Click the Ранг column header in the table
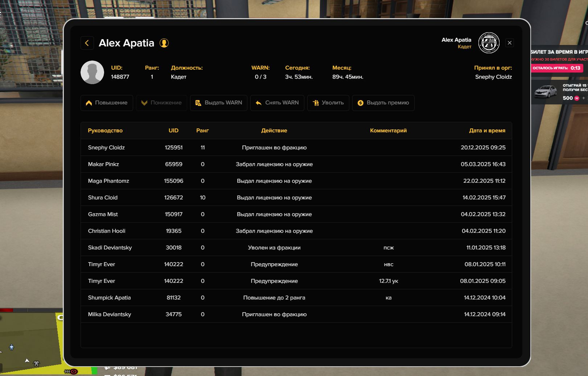This screenshot has width=588, height=376. pos(202,131)
